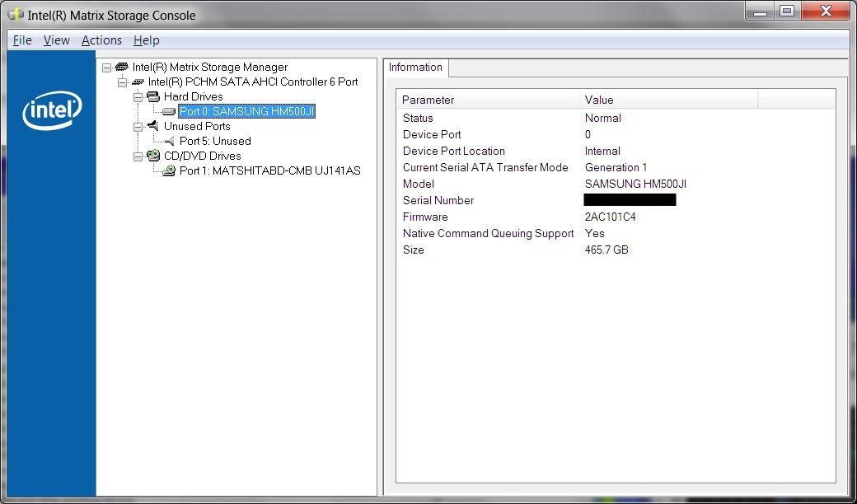The height and width of the screenshot is (504, 857).
Task: Click the 2AC101C4 firmware value
Action: coord(610,217)
